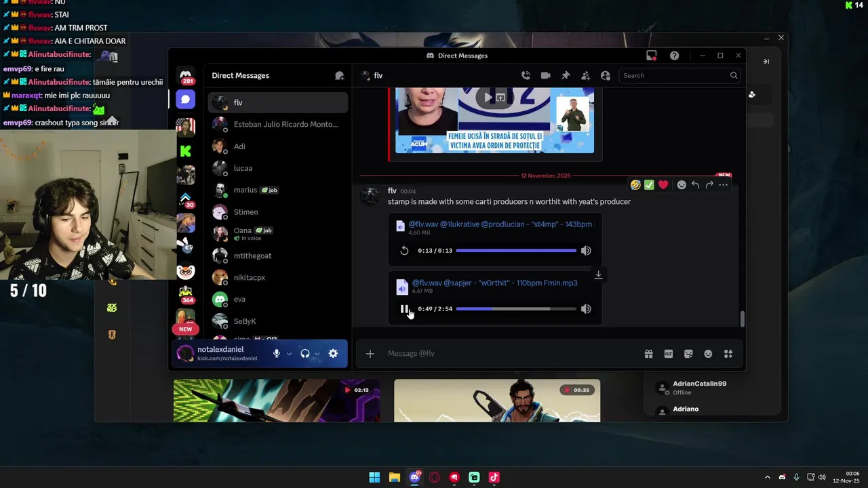Create a new DM with plus icon

[x=340, y=76]
